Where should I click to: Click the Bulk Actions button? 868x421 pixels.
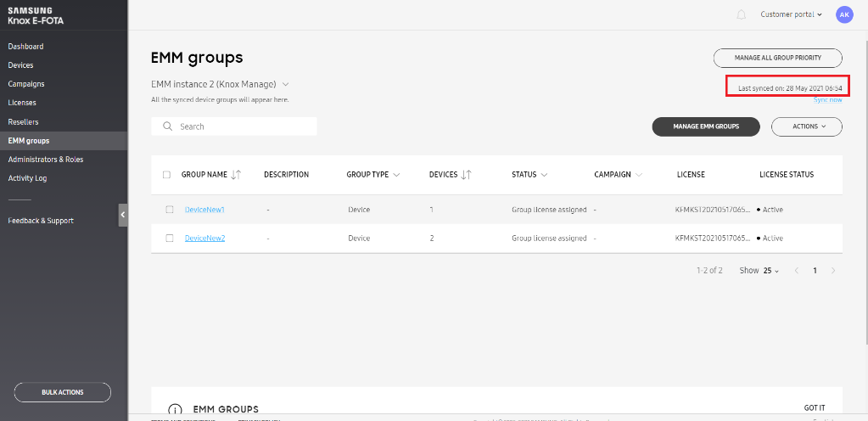pos(63,392)
